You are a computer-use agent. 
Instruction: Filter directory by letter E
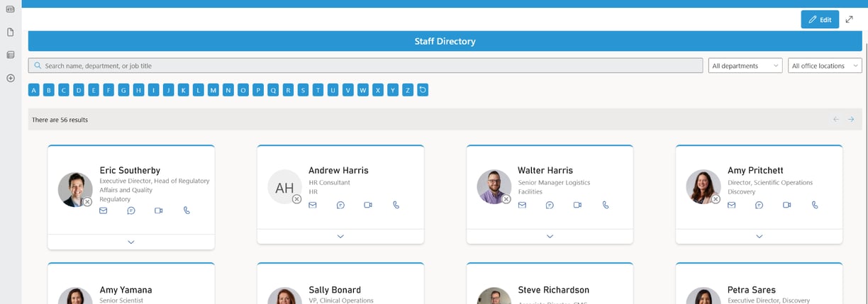click(94, 90)
